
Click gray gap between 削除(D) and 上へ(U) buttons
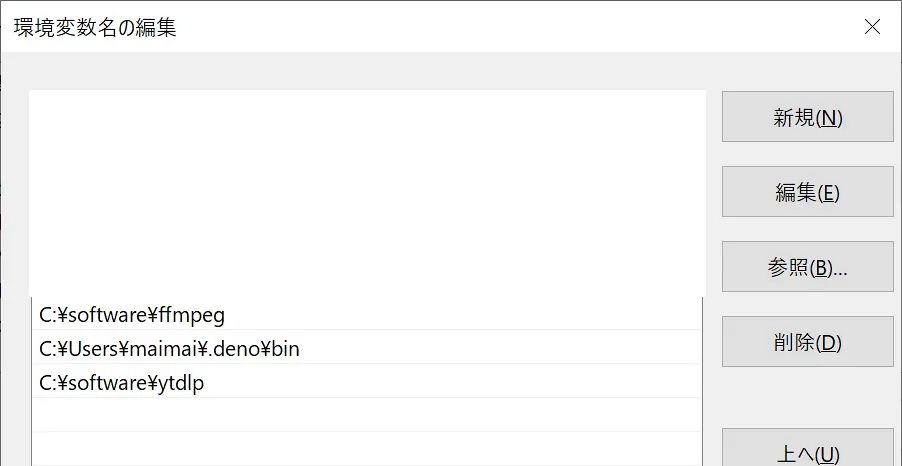(x=807, y=398)
